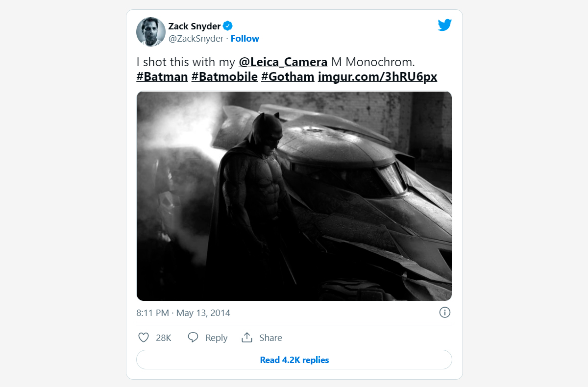Open Zack Snyder's profile avatar
The image size is (588, 387).
click(x=150, y=32)
